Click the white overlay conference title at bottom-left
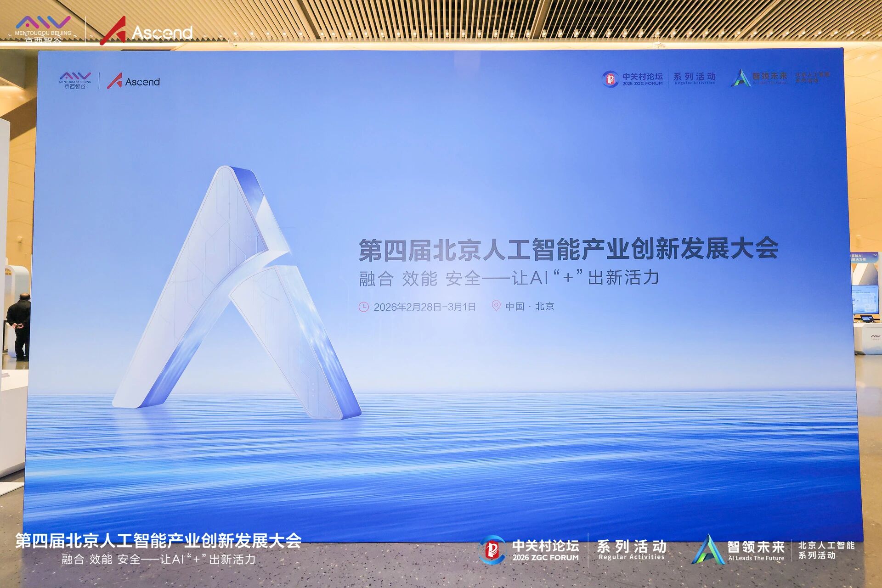 click(x=158, y=541)
